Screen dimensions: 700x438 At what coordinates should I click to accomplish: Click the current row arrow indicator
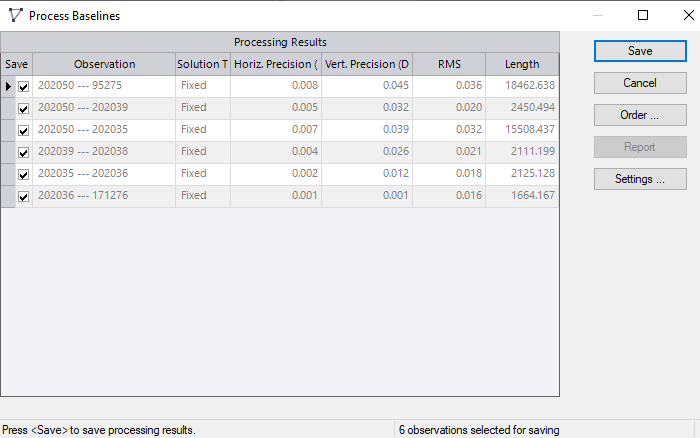click(9, 87)
